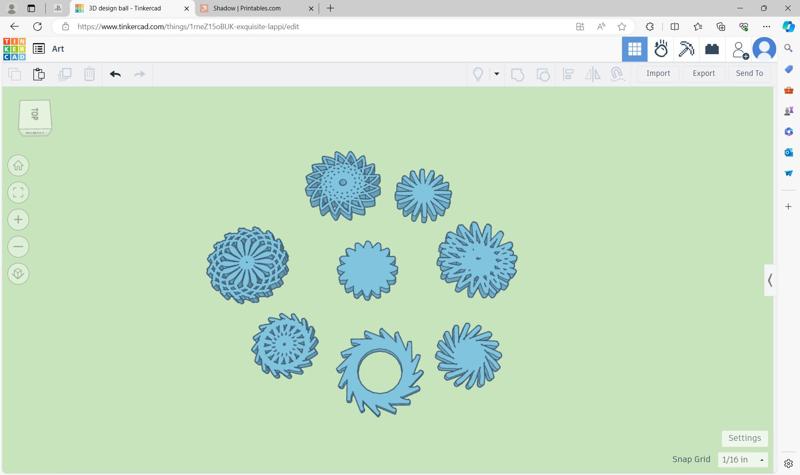Click the invite collaborators person icon

point(740,49)
